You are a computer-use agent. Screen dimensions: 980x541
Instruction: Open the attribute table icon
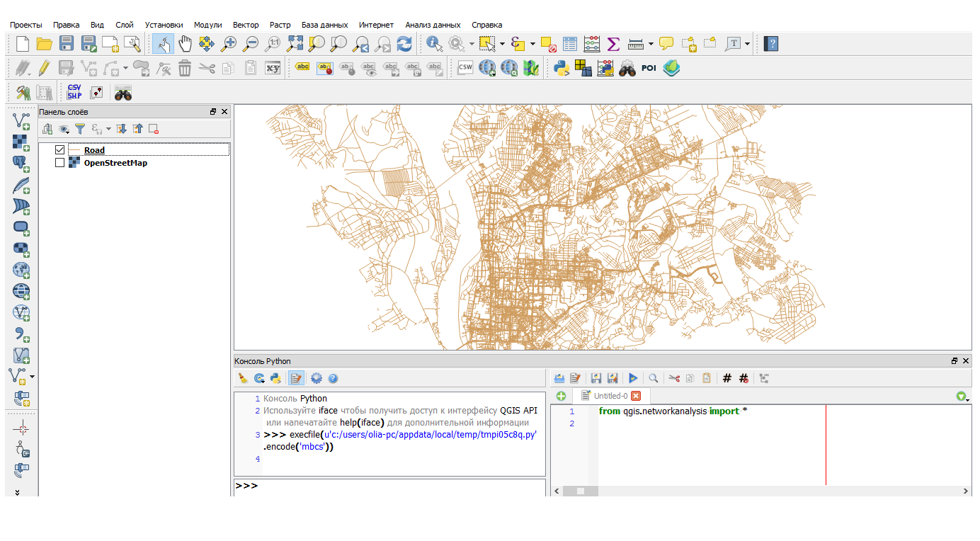click(570, 44)
